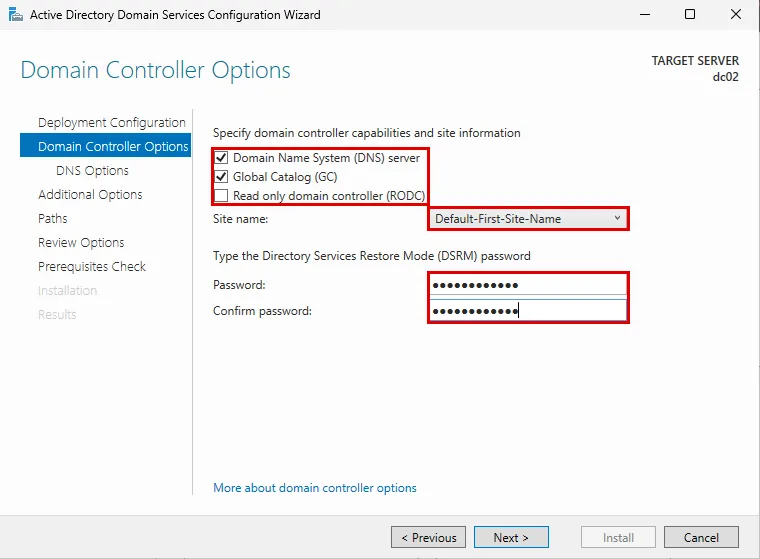The height and width of the screenshot is (559, 760).
Task: Minimize the wizard window
Action: pos(645,15)
